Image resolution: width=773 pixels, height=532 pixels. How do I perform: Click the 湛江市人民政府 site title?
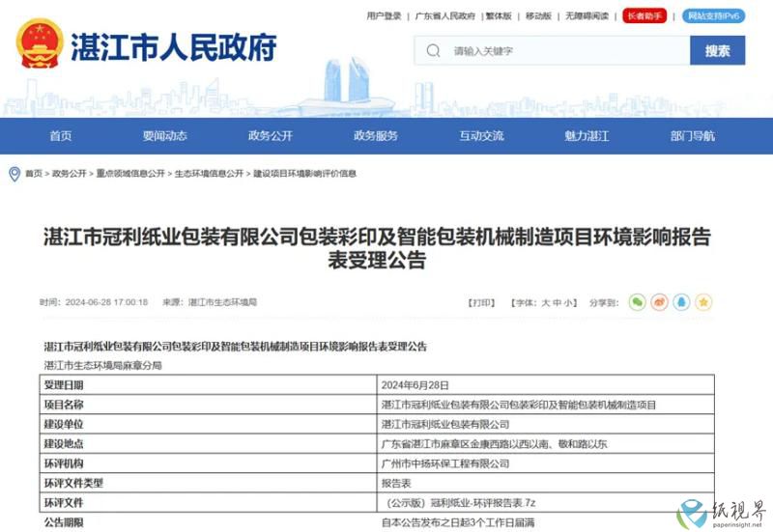click(x=174, y=47)
